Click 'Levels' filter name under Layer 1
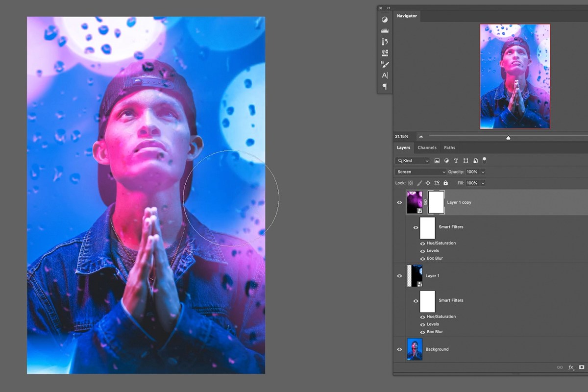 point(433,324)
